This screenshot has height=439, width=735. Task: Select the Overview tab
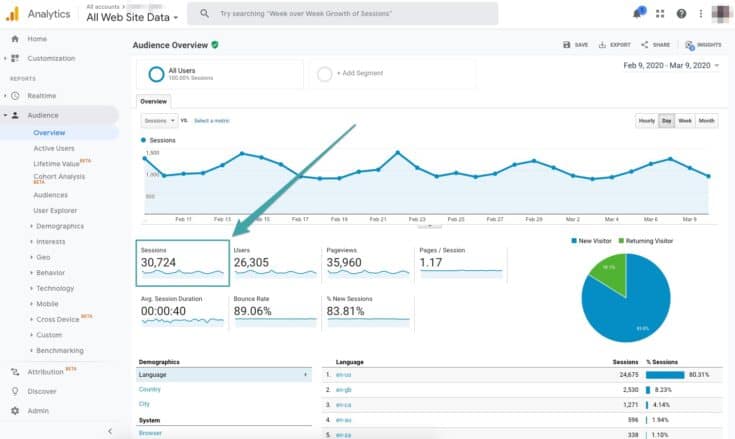(x=153, y=101)
